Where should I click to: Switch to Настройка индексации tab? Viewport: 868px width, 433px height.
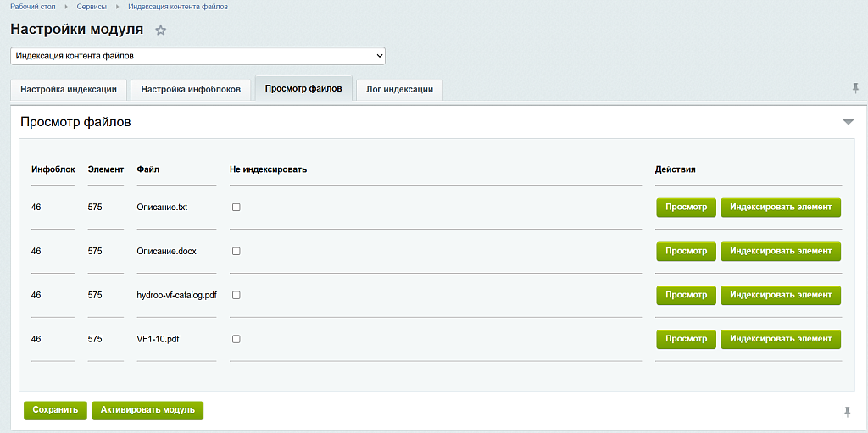pos(69,89)
